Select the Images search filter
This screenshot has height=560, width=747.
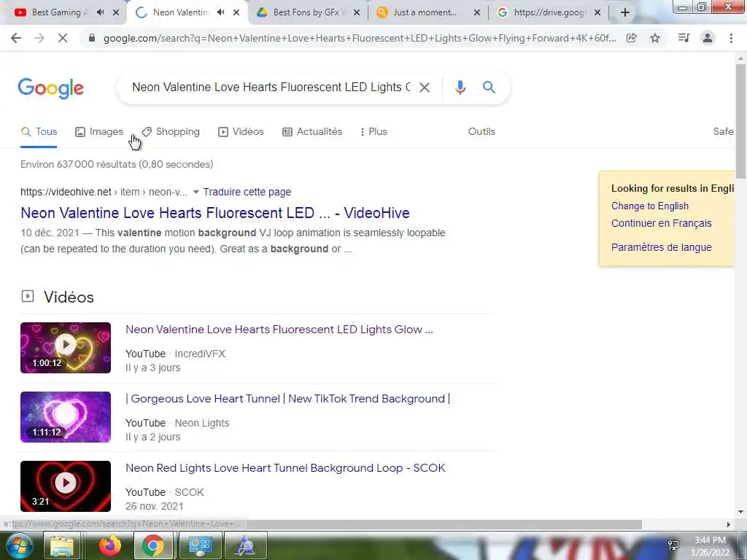click(x=99, y=132)
